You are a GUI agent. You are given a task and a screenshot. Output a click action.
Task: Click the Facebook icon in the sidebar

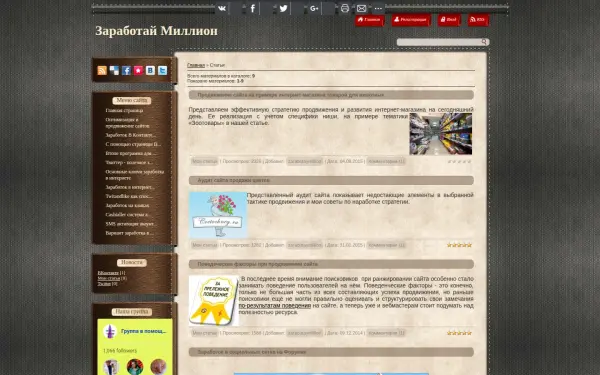click(x=126, y=70)
